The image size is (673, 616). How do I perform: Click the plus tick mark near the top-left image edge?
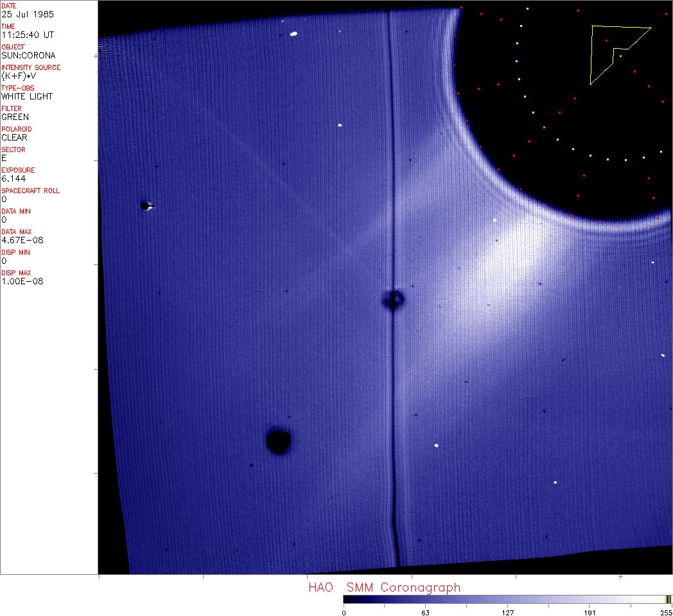[96, 56]
